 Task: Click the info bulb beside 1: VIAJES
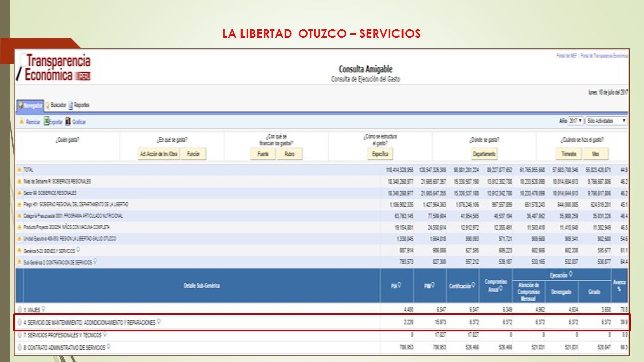point(44,309)
